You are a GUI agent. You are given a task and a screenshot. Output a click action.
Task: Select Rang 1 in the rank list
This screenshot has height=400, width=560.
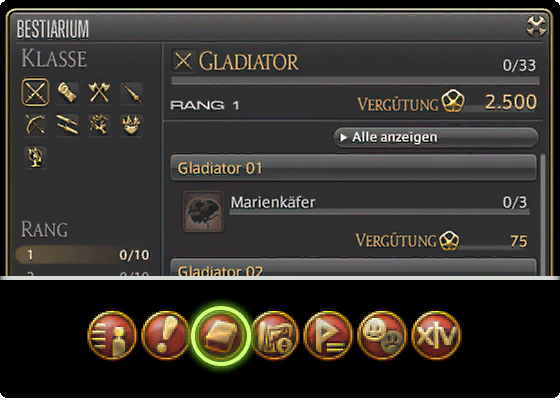click(83, 255)
